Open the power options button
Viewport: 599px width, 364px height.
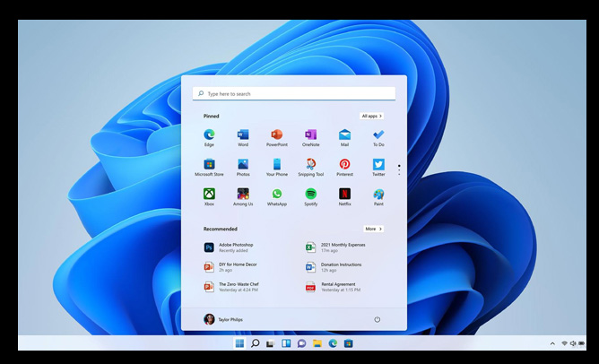[377, 319]
